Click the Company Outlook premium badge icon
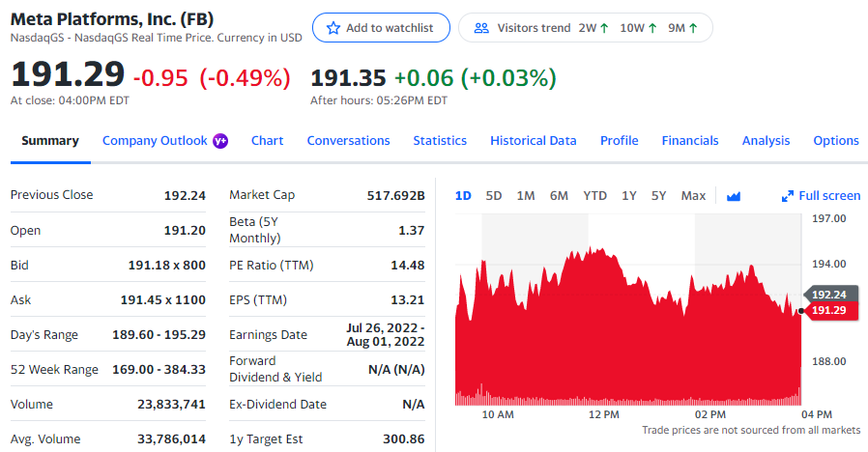Screen dimensions: 868x452 click(220, 141)
